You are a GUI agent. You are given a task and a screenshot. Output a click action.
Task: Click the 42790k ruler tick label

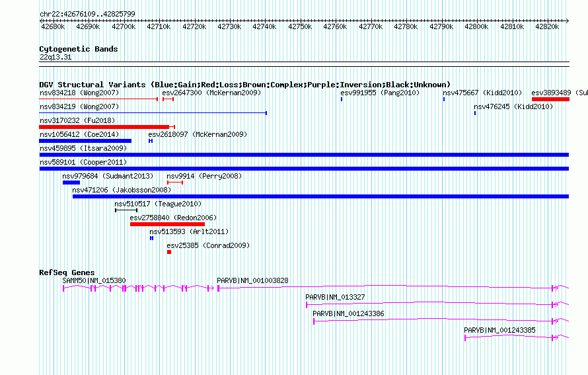click(x=441, y=26)
